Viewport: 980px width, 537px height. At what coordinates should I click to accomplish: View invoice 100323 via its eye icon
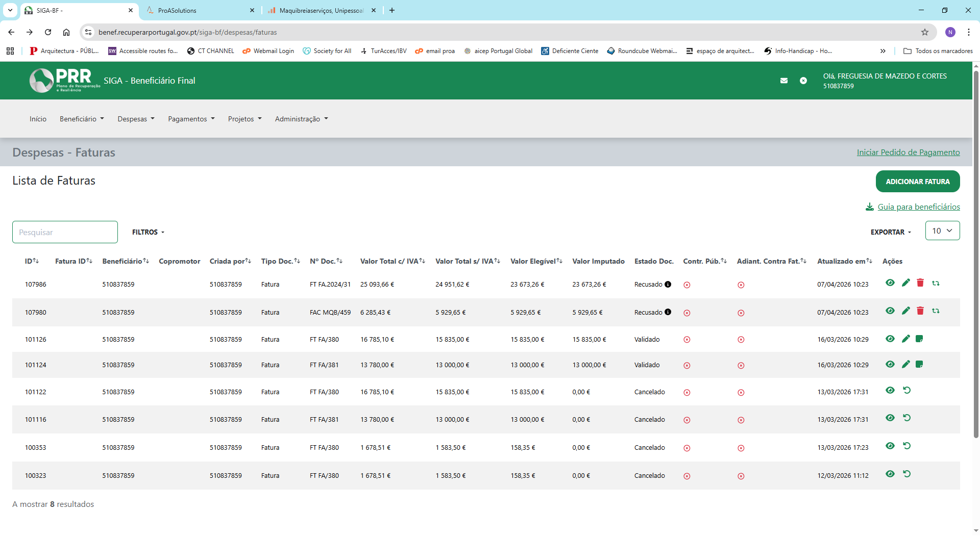point(890,474)
